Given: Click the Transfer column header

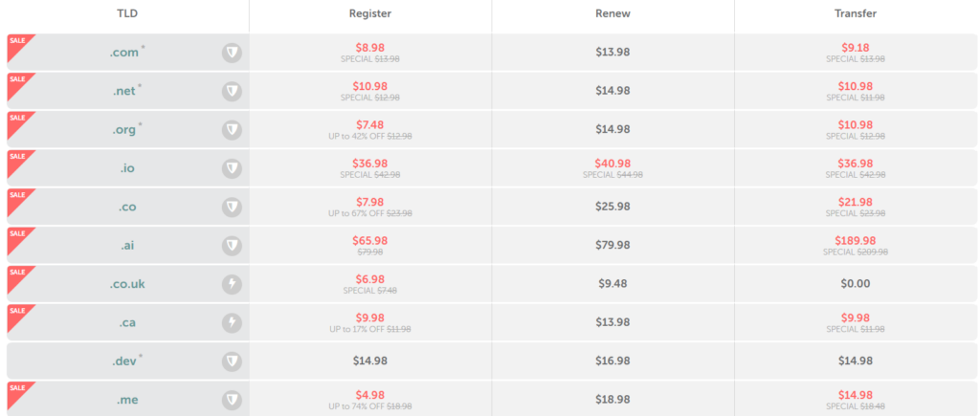Looking at the screenshot, I should point(856,13).
